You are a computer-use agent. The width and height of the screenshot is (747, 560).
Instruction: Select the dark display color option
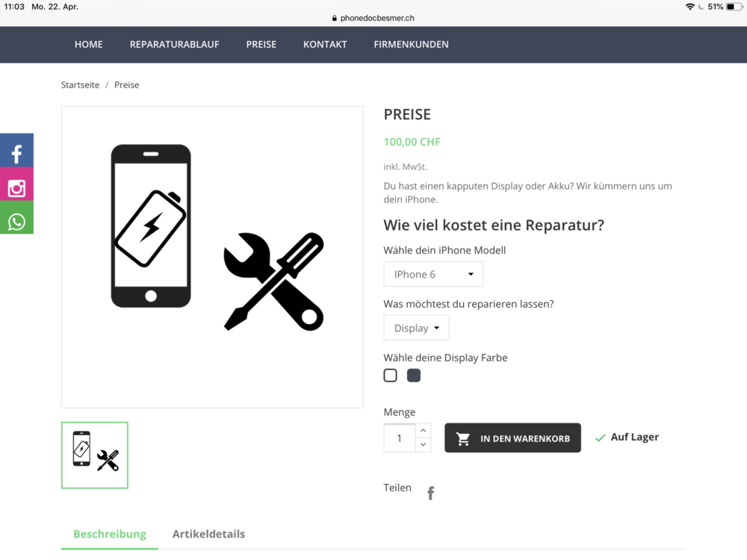click(x=414, y=376)
